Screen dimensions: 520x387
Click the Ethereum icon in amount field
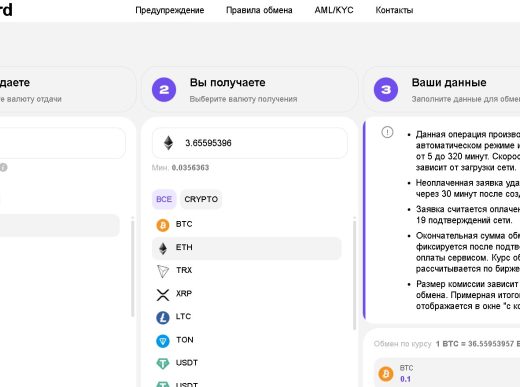pos(168,143)
